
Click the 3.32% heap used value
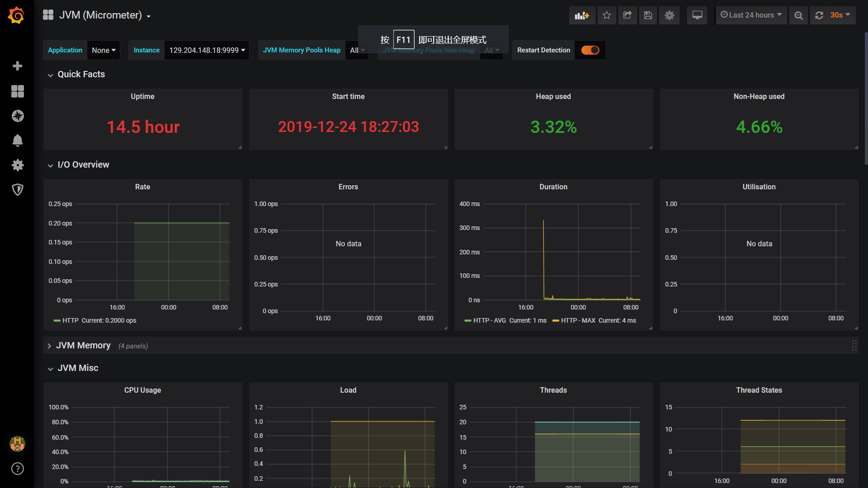(x=553, y=127)
